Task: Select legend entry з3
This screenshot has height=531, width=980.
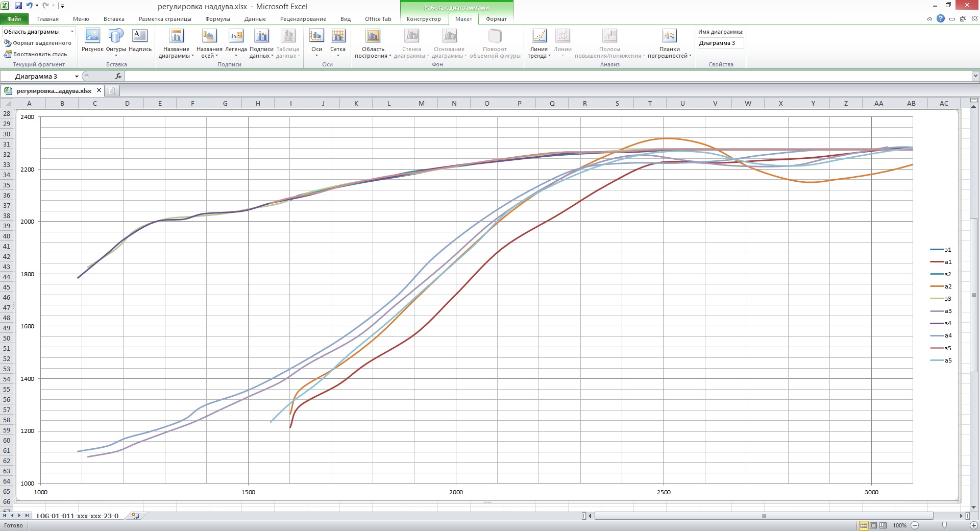Action: pyautogui.click(x=941, y=299)
